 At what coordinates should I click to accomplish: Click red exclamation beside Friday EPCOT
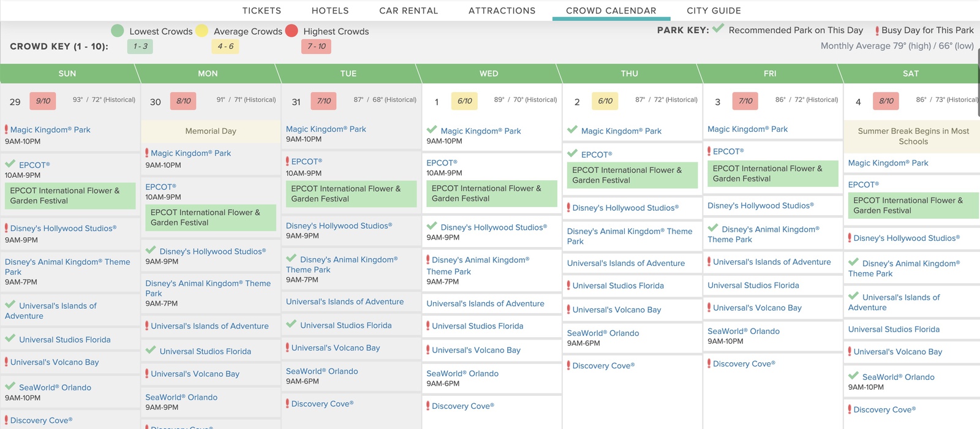(709, 151)
